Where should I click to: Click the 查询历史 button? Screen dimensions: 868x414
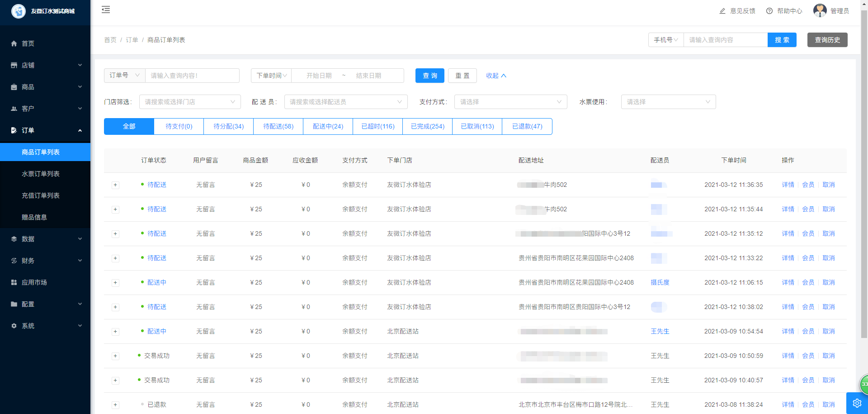[x=827, y=40]
